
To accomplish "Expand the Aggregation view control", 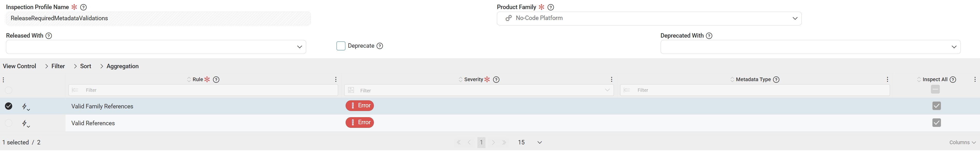I will (x=119, y=66).
